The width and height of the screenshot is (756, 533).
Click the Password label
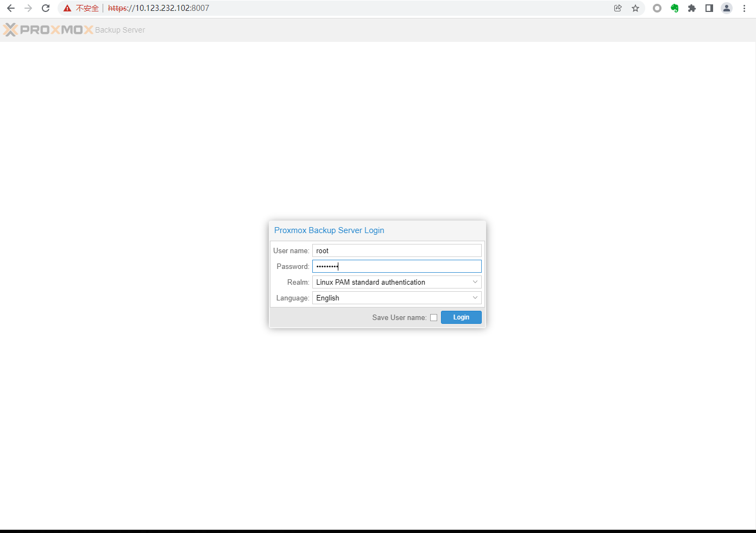[x=293, y=266]
